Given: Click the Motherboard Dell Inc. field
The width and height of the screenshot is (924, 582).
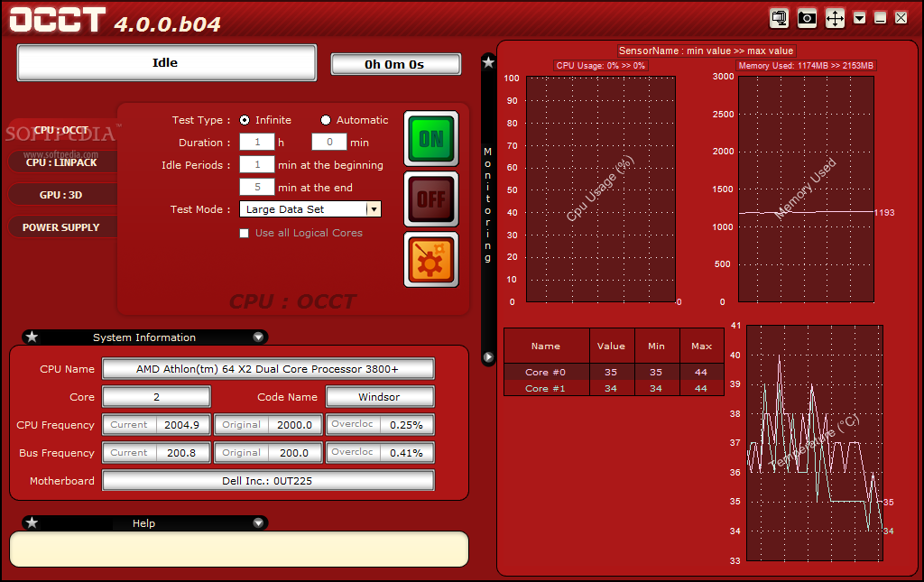Looking at the screenshot, I should coord(268,481).
